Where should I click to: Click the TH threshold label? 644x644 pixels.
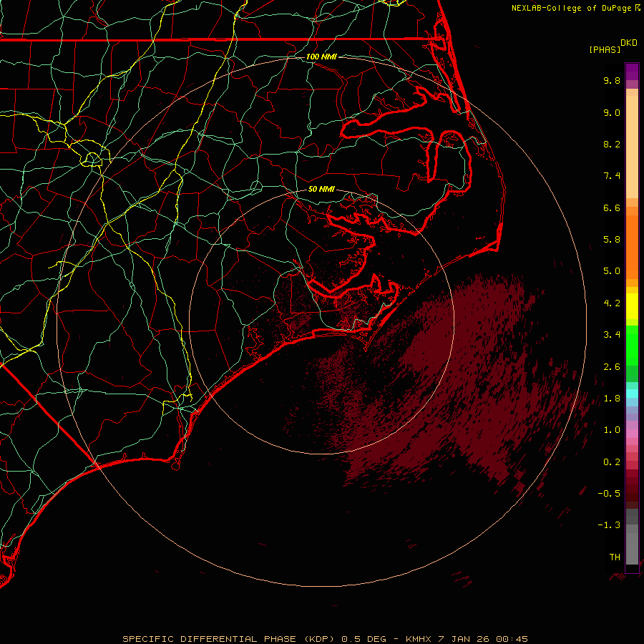[615, 557]
